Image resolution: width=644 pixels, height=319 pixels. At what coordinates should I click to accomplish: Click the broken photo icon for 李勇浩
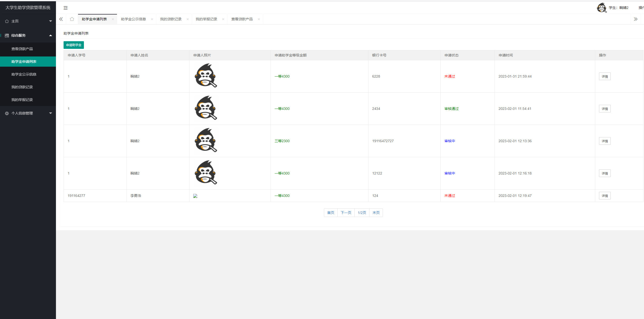[x=195, y=196]
